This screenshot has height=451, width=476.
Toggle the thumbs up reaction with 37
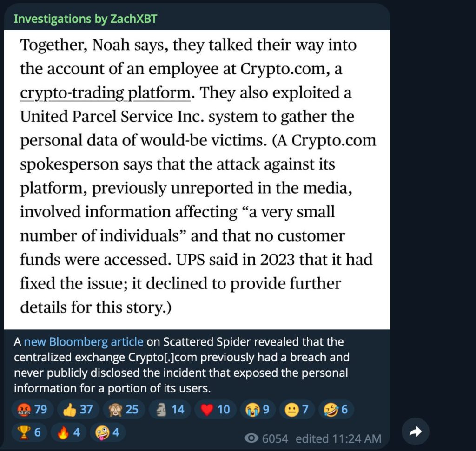click(78, 409)
